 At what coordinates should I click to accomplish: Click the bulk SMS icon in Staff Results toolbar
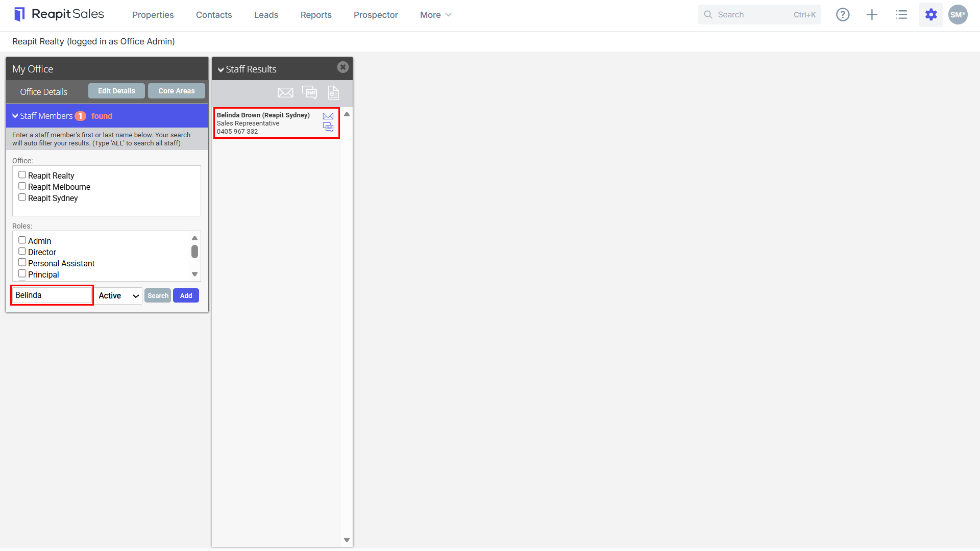(309, 92)
